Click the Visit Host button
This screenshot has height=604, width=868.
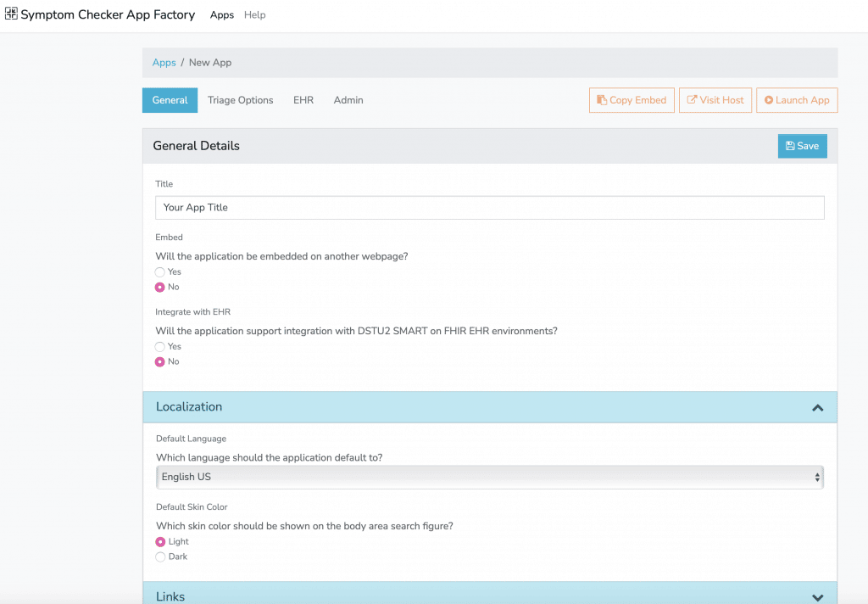click(715, 100)
